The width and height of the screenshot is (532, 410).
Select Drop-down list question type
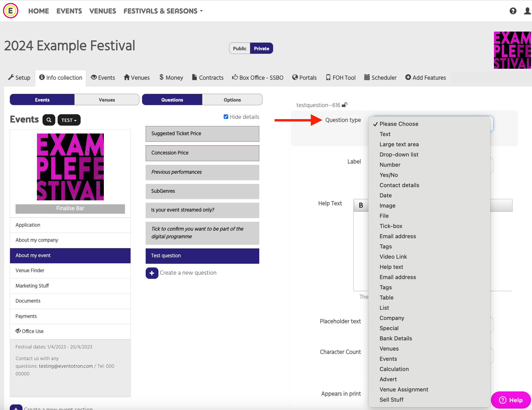pyautogui.click(x=399, y=154)
